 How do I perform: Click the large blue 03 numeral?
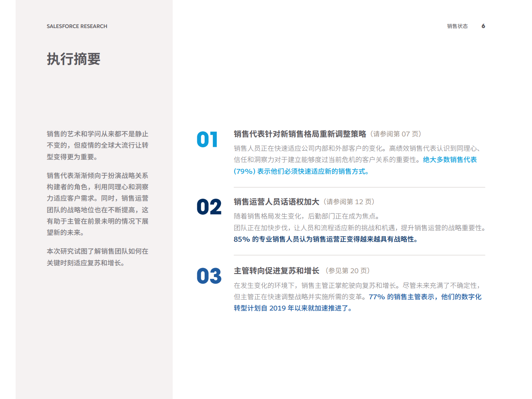(209, 276)
